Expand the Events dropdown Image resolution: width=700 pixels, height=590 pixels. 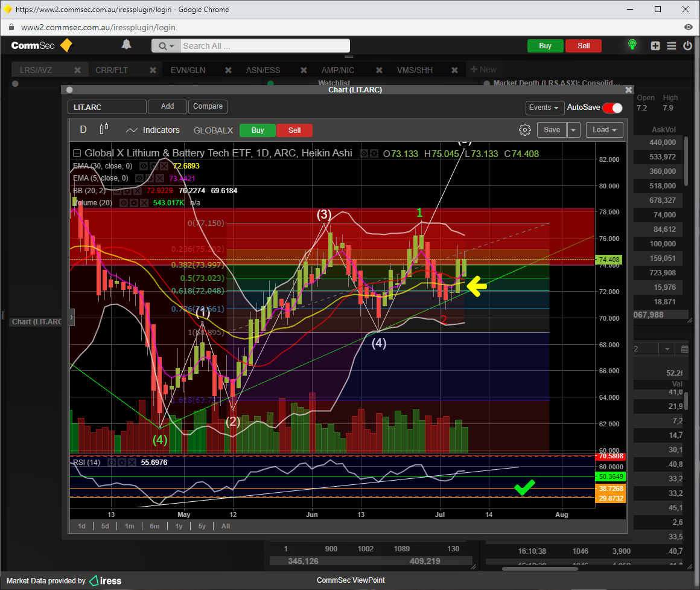(x=544, y=107)
